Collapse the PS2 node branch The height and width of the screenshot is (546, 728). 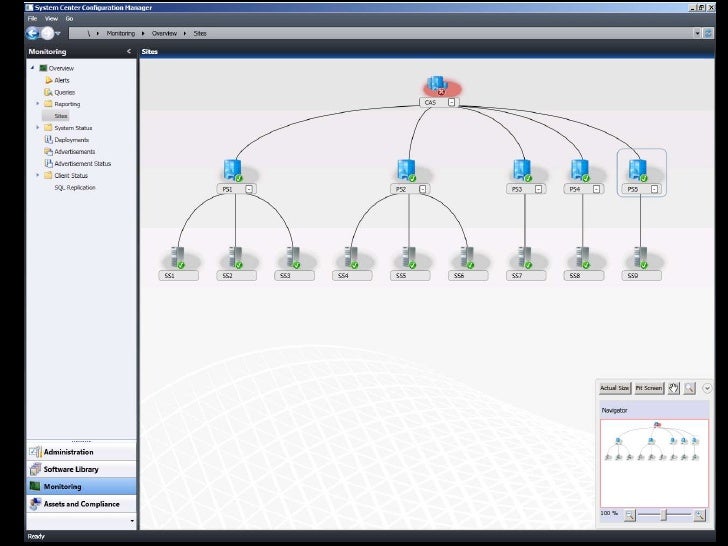pyautogui.click(x=423, y=188)
